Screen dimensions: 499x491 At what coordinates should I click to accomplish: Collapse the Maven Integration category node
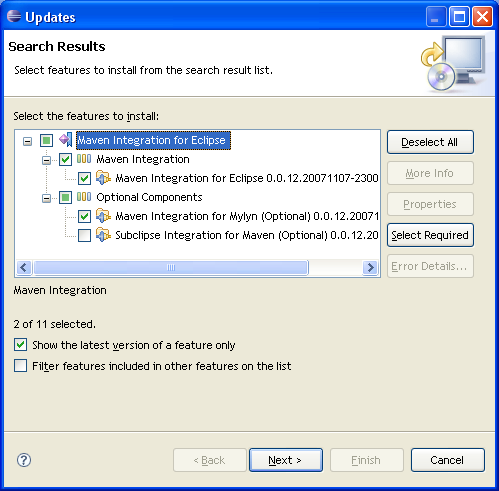click(x=46, y=160)
